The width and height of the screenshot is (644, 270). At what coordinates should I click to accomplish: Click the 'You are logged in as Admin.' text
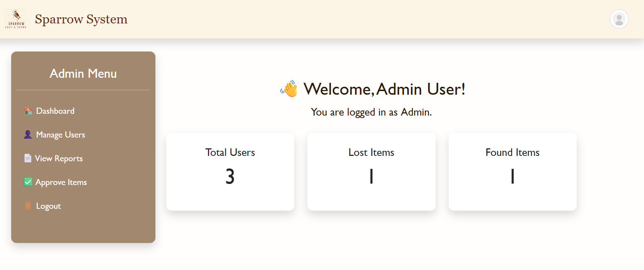click(371, 112)
